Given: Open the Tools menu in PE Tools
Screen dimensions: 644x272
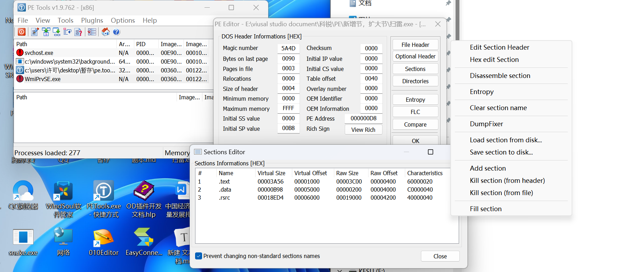Looking at the screenshot, I should point(65,20).
